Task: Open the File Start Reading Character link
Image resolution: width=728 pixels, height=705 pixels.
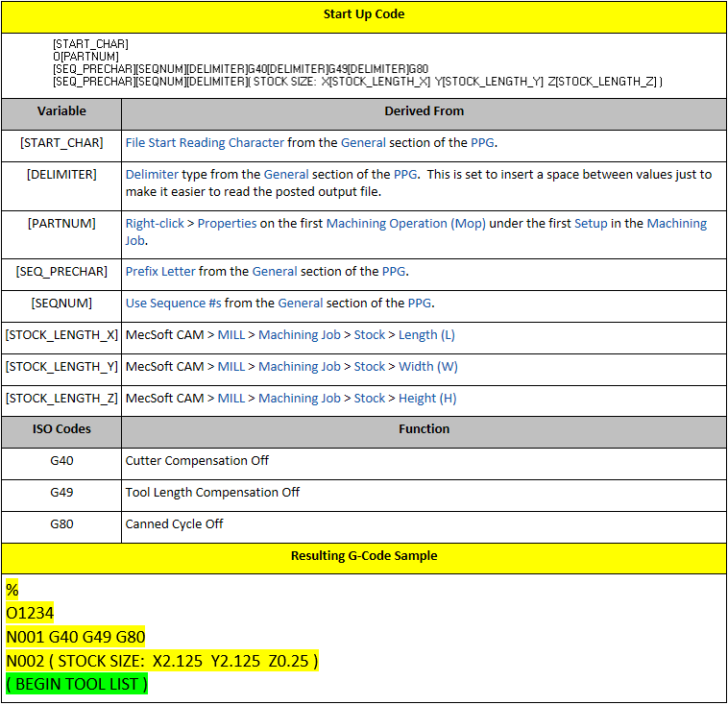Action: (x=205, y=142)
